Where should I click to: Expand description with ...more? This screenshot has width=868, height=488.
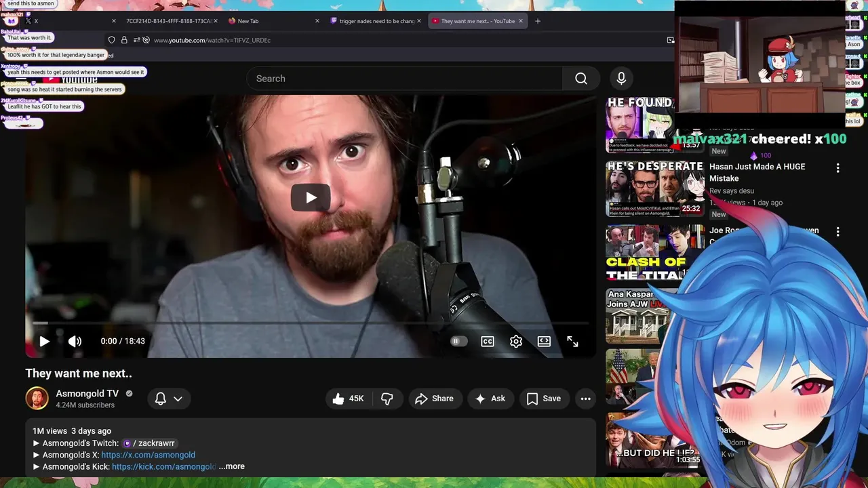pyautogui.click(x=231, y=466)
